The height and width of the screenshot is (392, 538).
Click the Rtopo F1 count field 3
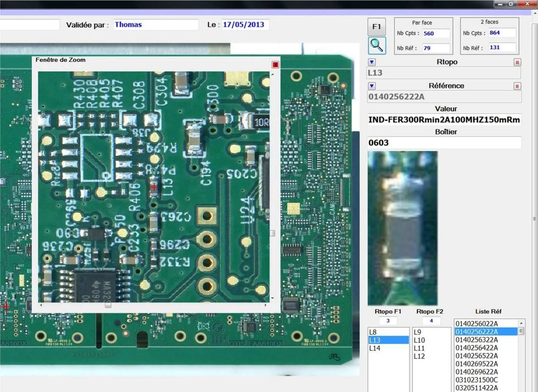388,321
